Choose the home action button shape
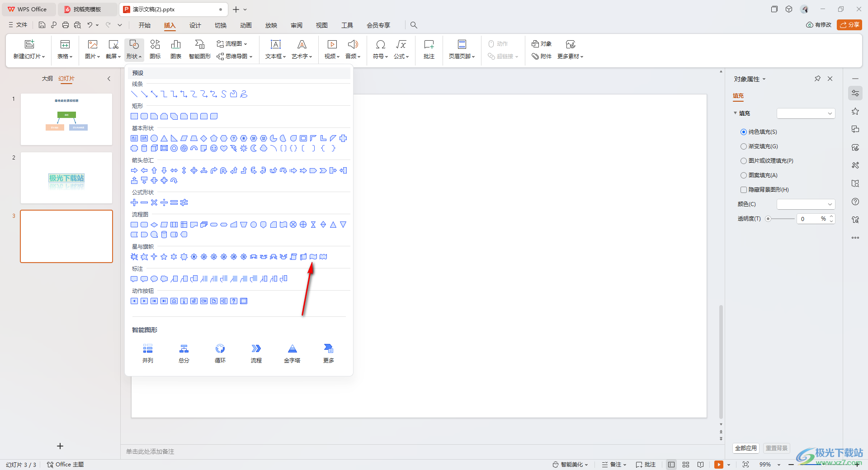This screenshot has width=868, height=470. pos(174,301)
